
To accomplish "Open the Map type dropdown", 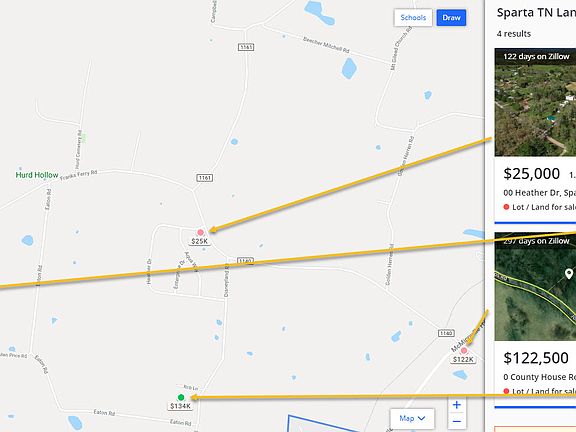I will coord(412,418).
